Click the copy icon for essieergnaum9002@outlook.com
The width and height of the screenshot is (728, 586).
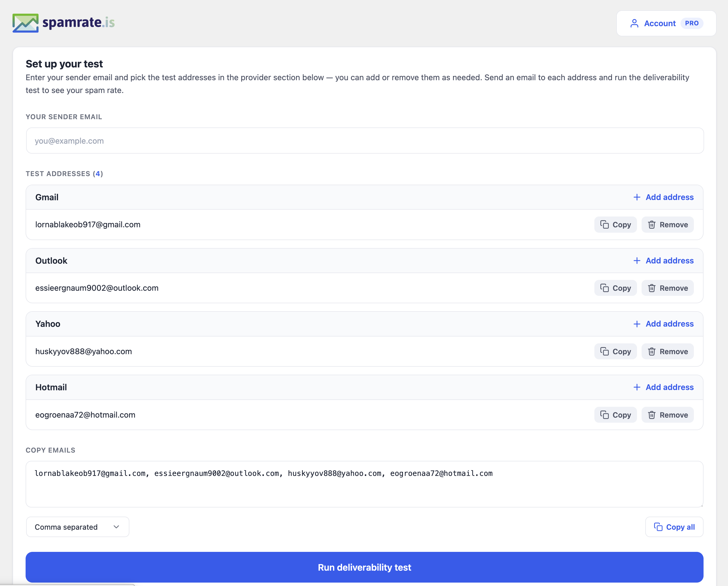[604, 288]
